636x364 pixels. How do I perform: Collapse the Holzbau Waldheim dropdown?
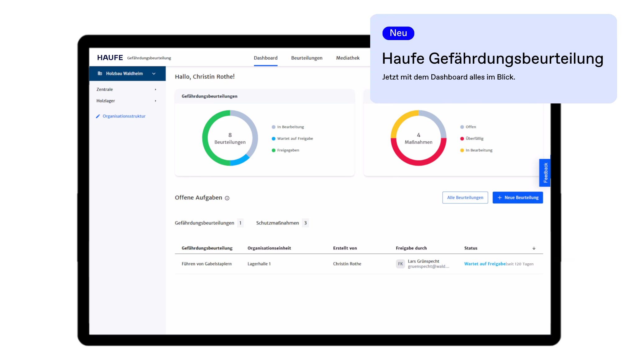point(154,74)
